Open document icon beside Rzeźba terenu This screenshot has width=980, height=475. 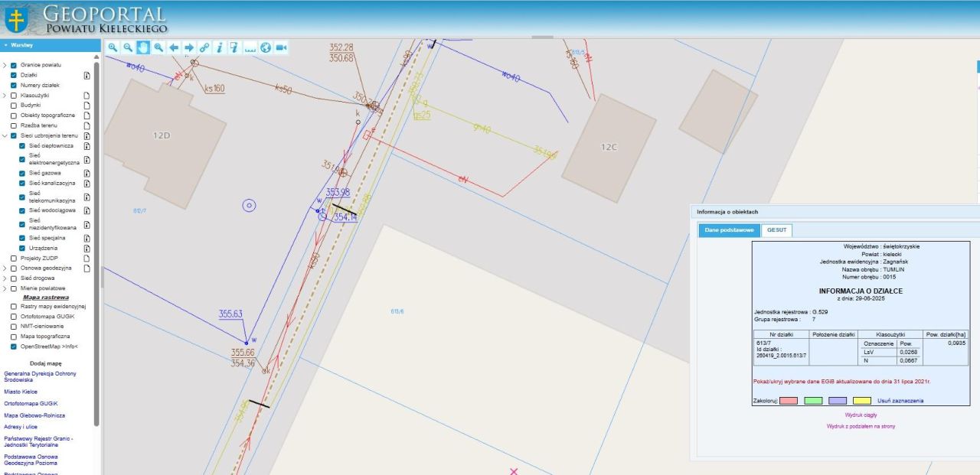[87, 125]
